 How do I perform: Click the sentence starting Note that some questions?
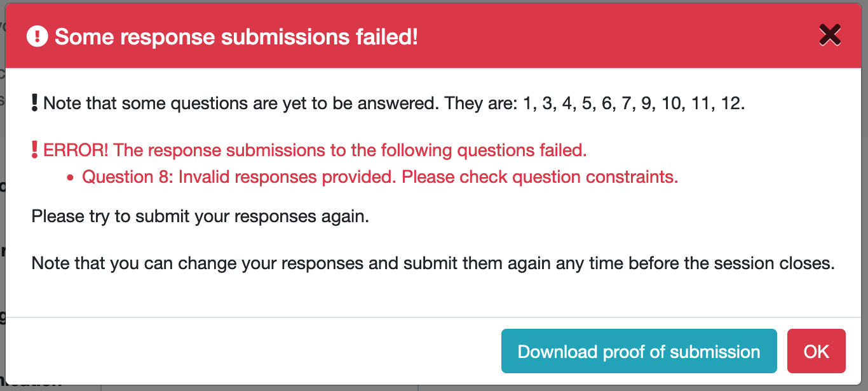[254, 102]
